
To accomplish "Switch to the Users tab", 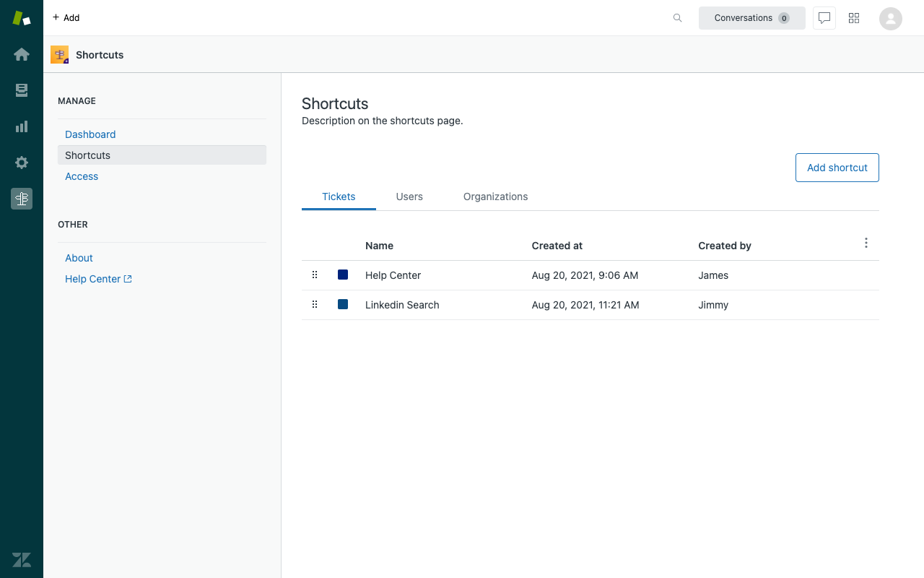I will click(x=409, y=197).
